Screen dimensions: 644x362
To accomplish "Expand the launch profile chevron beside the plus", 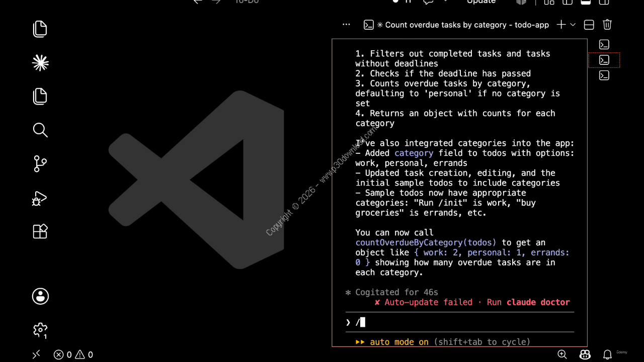I will pyautogui.click(x=573, y=25).
